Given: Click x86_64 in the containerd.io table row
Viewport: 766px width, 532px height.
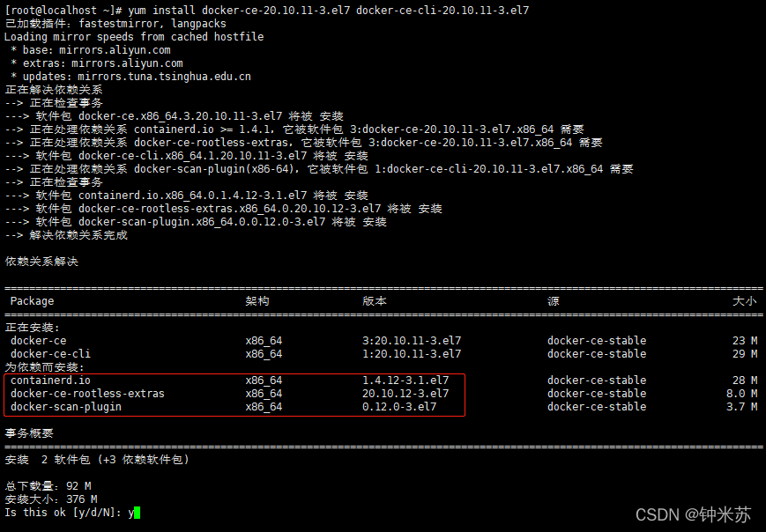Looking at the screenshot, I should (x=264, y=381).
